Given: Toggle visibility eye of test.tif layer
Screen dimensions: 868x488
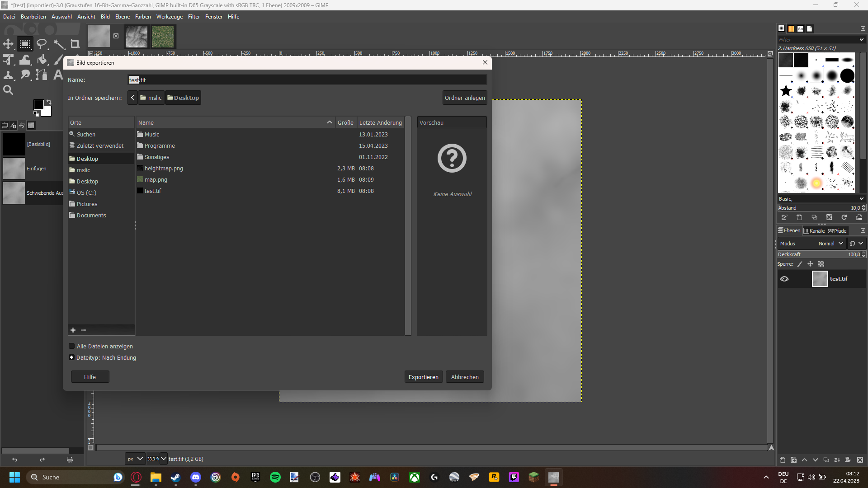Looking at the screenshot, I should coord(784,279).
